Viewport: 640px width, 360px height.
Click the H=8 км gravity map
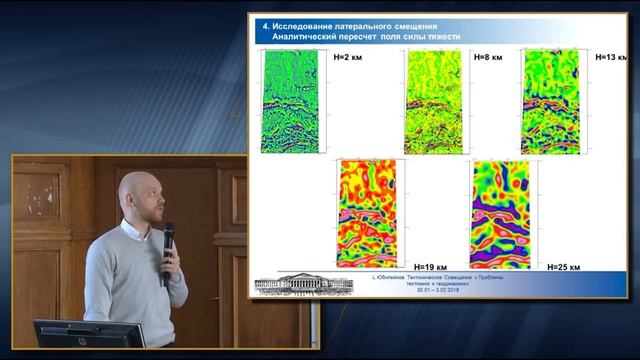[x=433, y=102]
